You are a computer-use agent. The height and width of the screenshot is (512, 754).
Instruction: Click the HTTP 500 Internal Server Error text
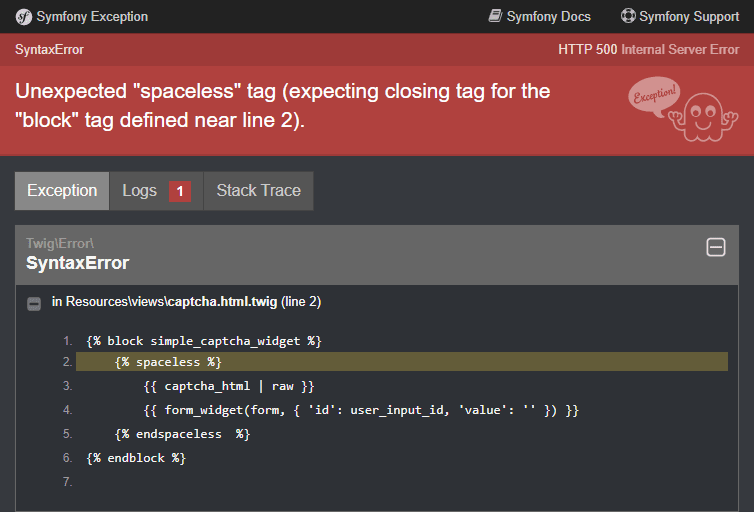pos(648,50)
